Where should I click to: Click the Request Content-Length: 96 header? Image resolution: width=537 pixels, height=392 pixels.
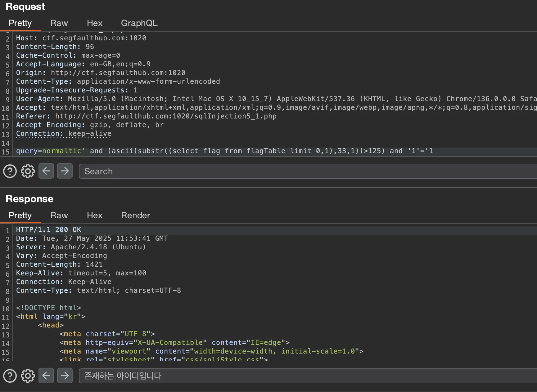pyautogui.click(x=55, y=47)
